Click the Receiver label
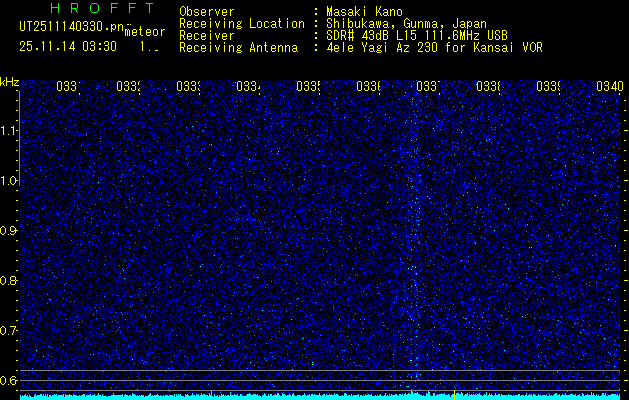 [x=207, y=36]
